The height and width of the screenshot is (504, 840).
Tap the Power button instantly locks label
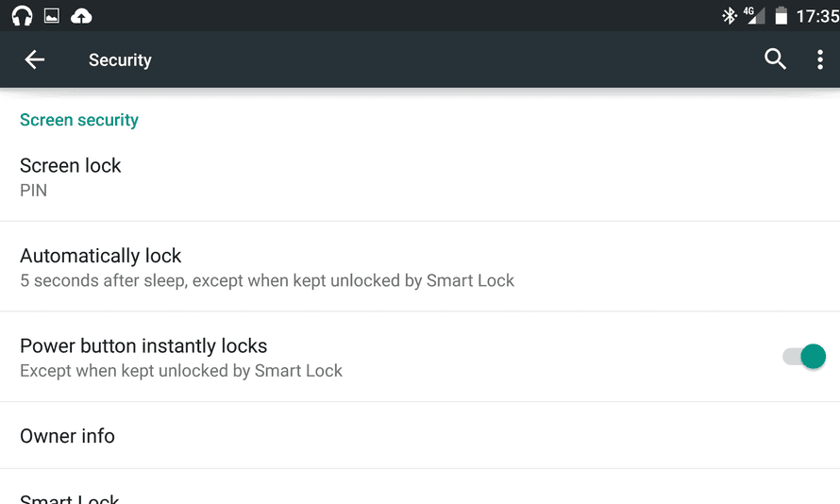point(143,346)
